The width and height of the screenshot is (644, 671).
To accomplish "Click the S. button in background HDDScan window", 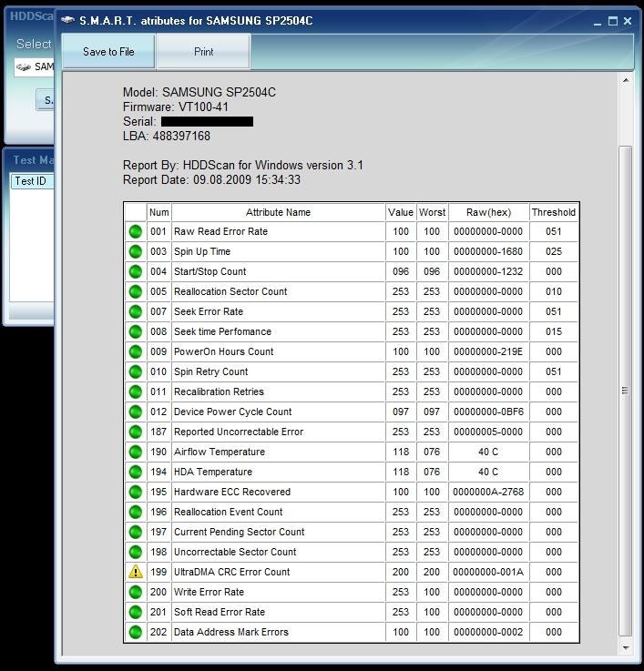I will point(46,100).
